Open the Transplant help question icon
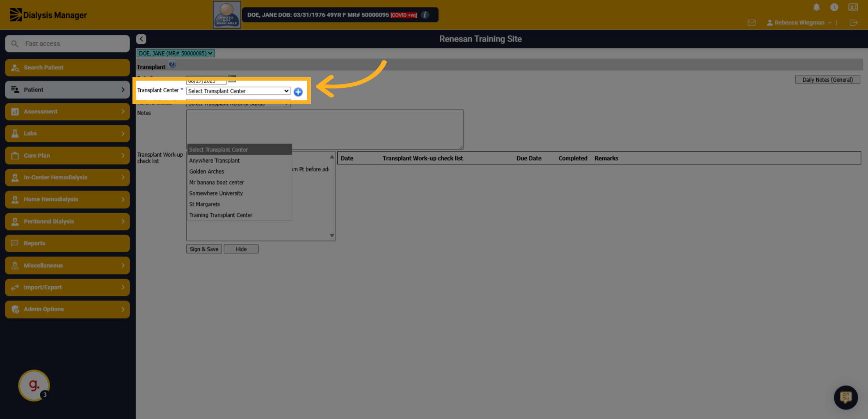The image size is (868, 419). click(x=172, y=65)
